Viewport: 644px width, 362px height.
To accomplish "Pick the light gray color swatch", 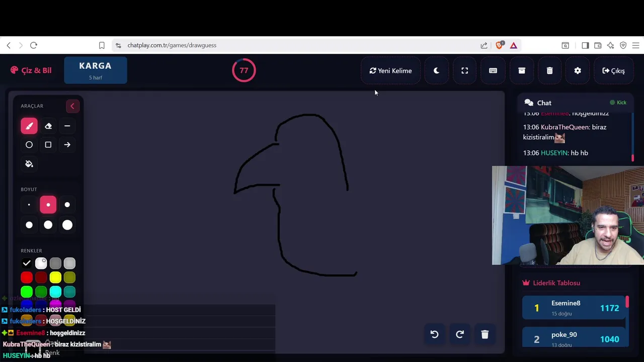I will [69, 263].
